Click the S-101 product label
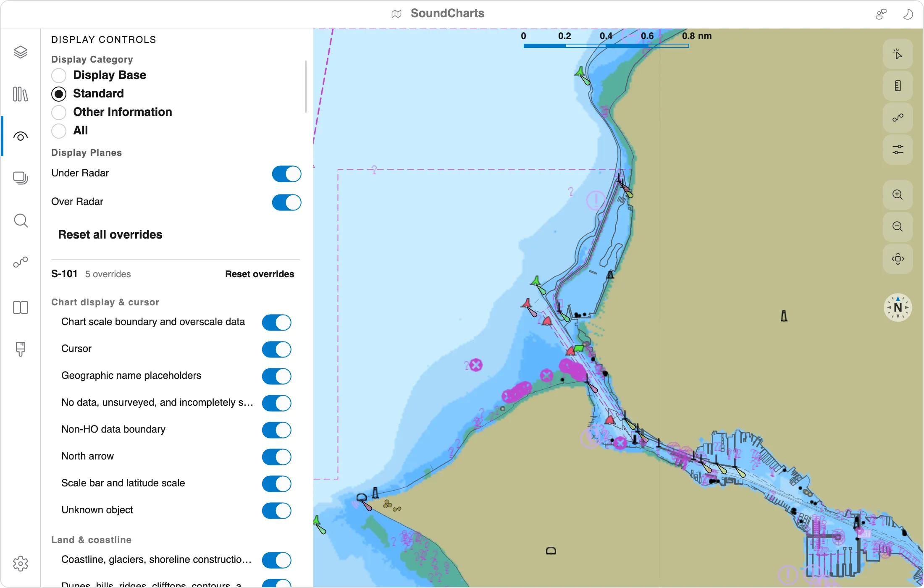This screenshot has width=924, height=588. click(64, 274)
